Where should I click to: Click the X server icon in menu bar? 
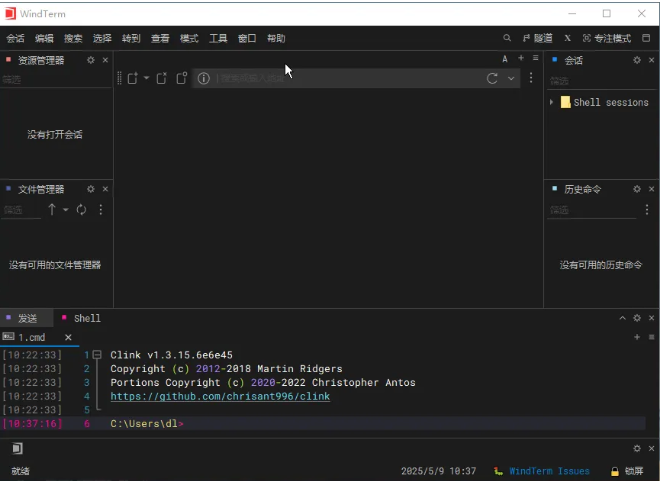tap(567, 38)
